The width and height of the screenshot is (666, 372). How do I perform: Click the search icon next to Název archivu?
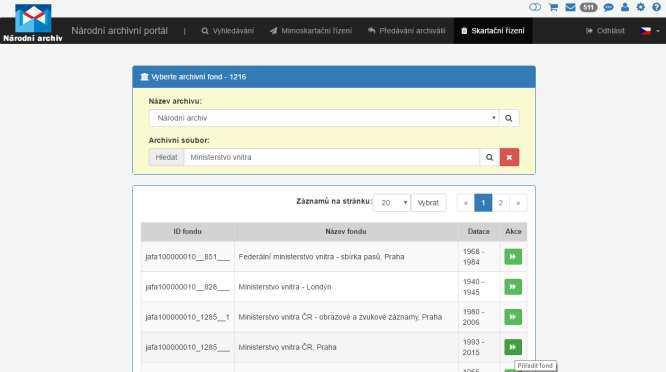click(x=508, y=118)
